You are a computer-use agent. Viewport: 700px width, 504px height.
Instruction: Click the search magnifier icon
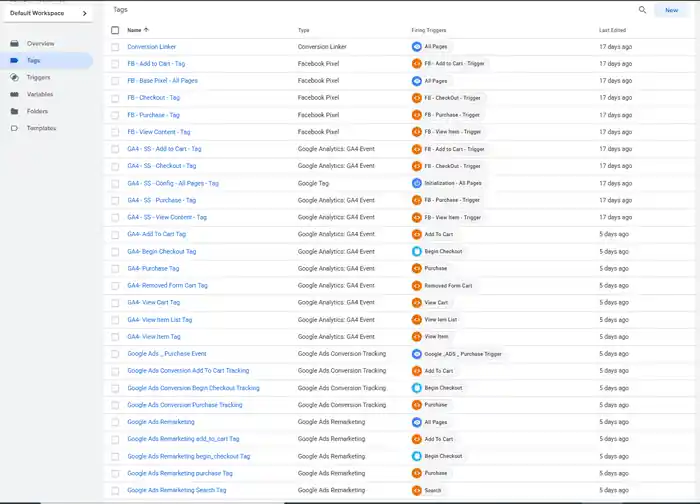642,10
